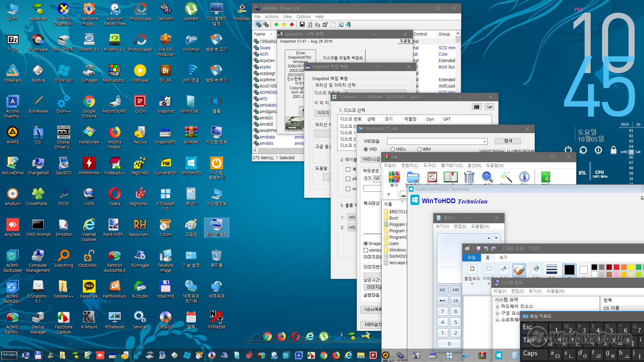Image resolution: width=644 pixels, height=362 pixels.
Task: Click the Calculator history up arrow
Action: pos(489,238)
